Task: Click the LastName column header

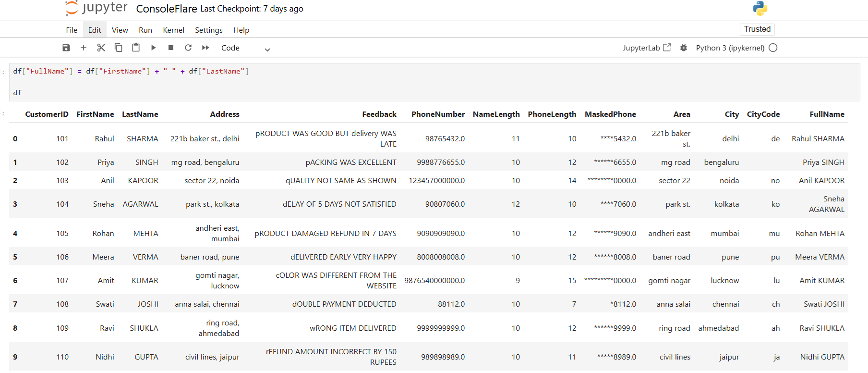Action: point(140,114)
